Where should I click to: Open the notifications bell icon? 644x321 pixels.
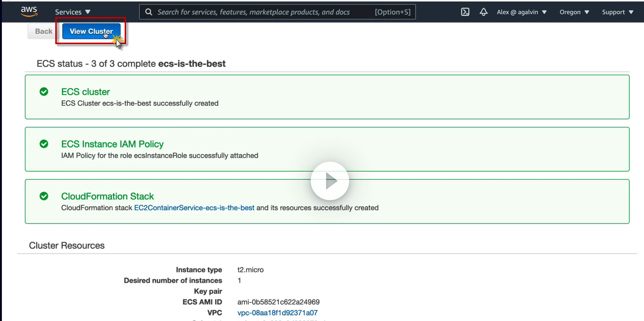(483, 12)
